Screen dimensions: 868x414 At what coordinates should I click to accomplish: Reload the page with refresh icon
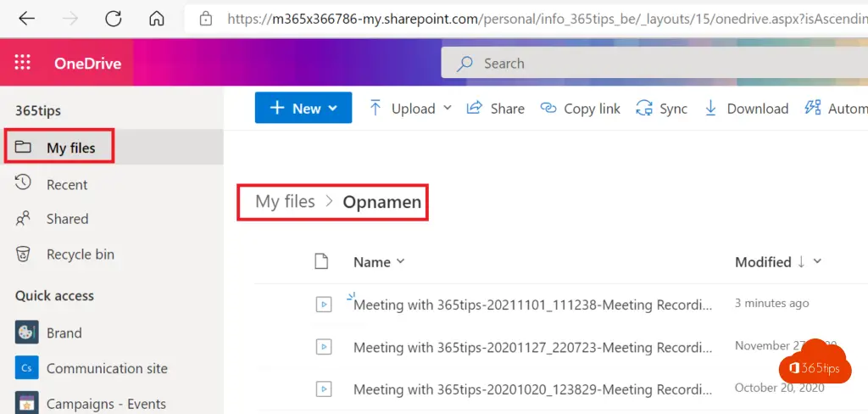tap(114, 19)
